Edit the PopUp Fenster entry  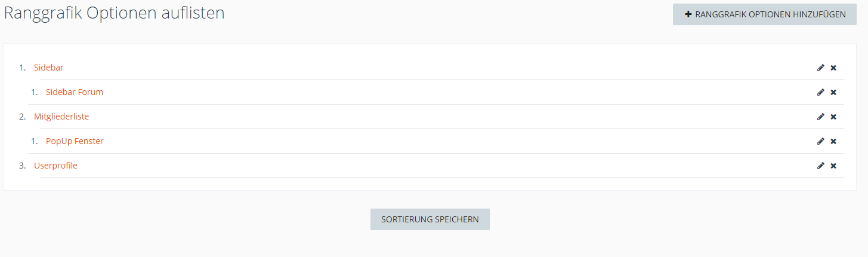(820, 141)
